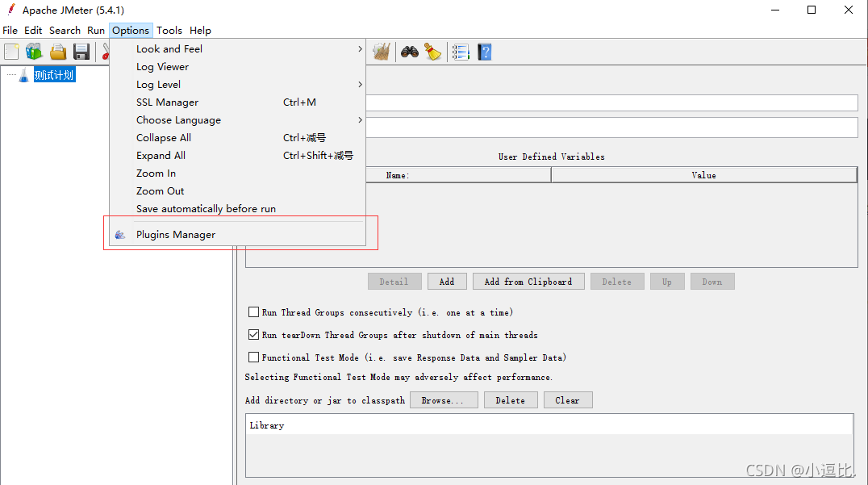Click the Open file folder icon
Image resolution: width=868 pixels, height=485 pixels.
coord(57,52)
